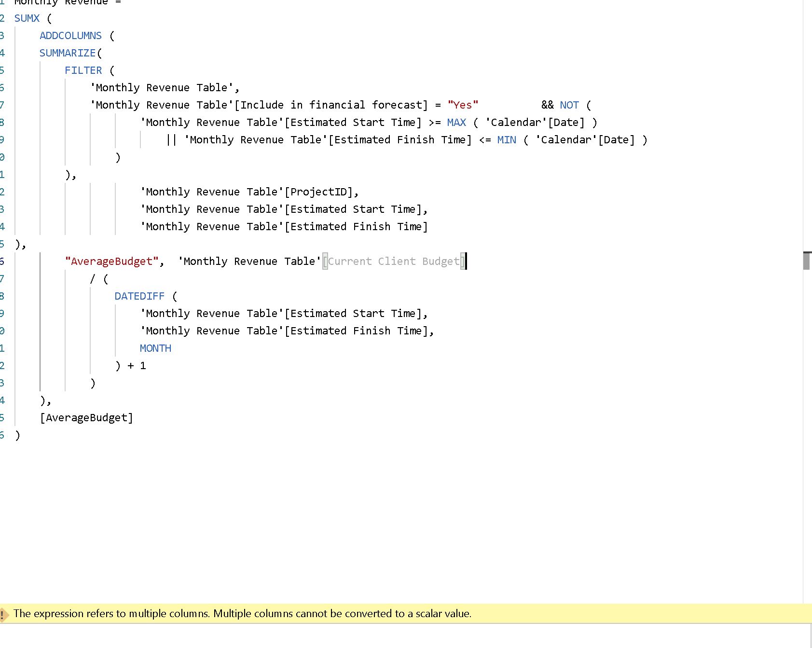Viewport: 812px width, 648px height.
Task: Click the "Yes" string literal
Action: pyautogui.click(x=463, y=105)
